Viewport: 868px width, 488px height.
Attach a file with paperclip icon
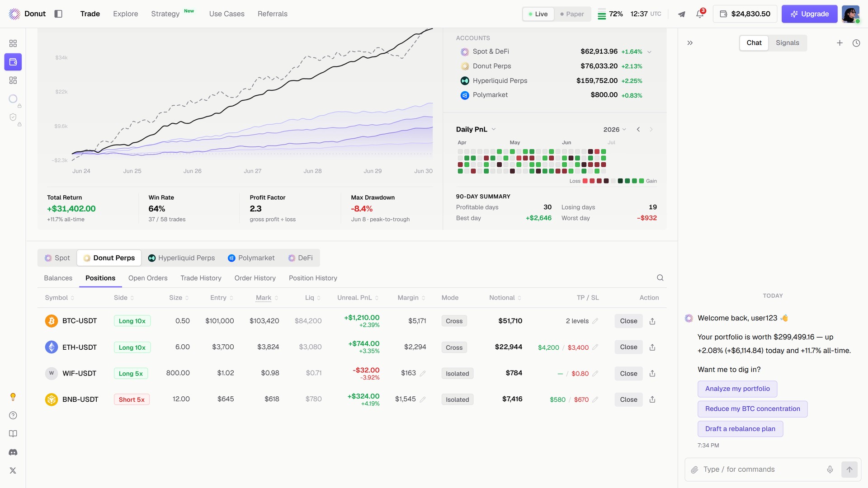point(694,469)
